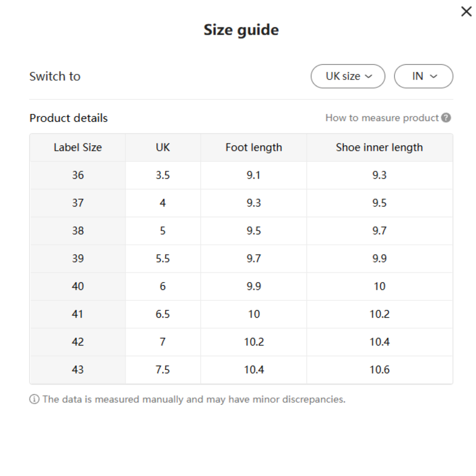Click the Product details section label

pos(69,118)
